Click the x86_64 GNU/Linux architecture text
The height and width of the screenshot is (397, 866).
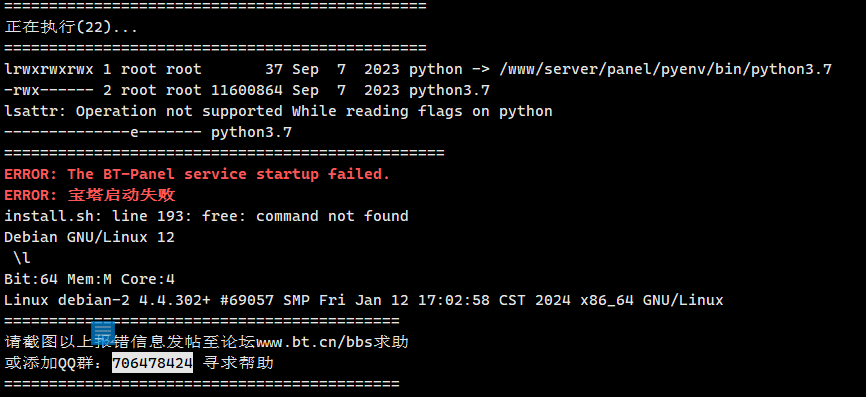(652, 300)
